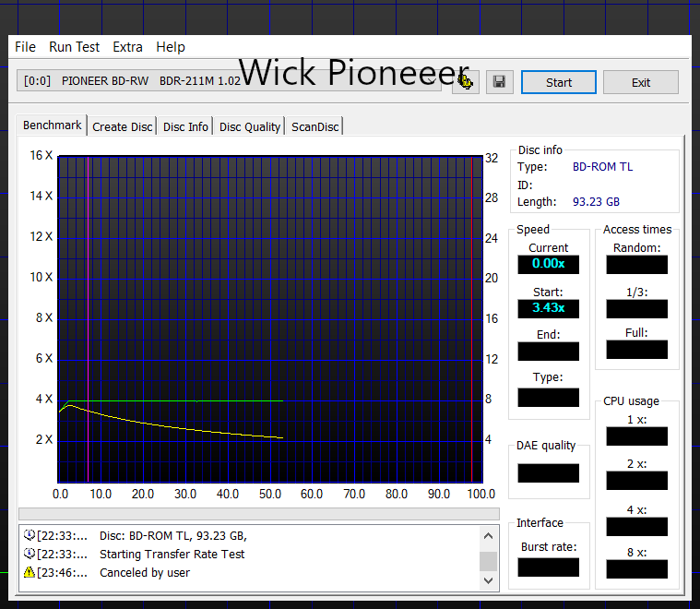This screenshot has width=700, height=609.
Task: Click the CPU usage 2 x box
Action: click(x=636, y=481)
